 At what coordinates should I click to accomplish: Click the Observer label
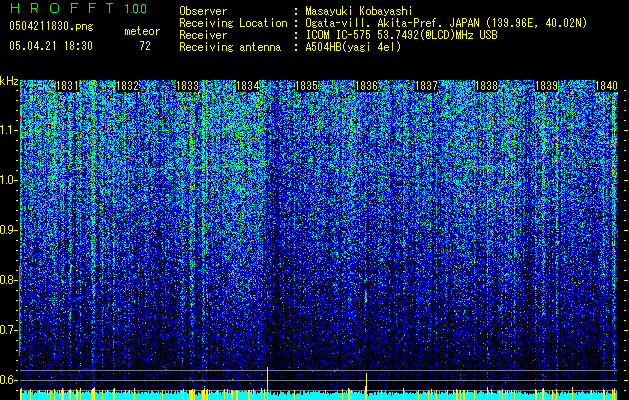point(203,11)
